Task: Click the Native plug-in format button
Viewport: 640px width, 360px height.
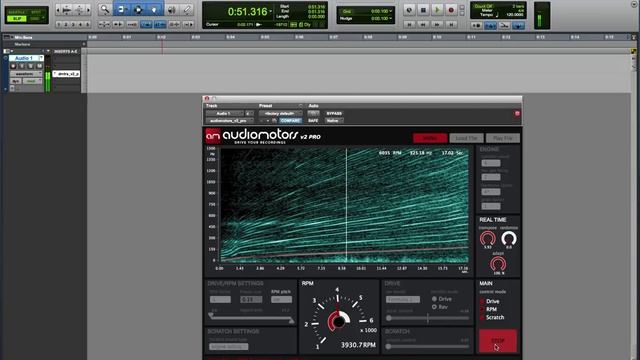Action: point(333,121)
